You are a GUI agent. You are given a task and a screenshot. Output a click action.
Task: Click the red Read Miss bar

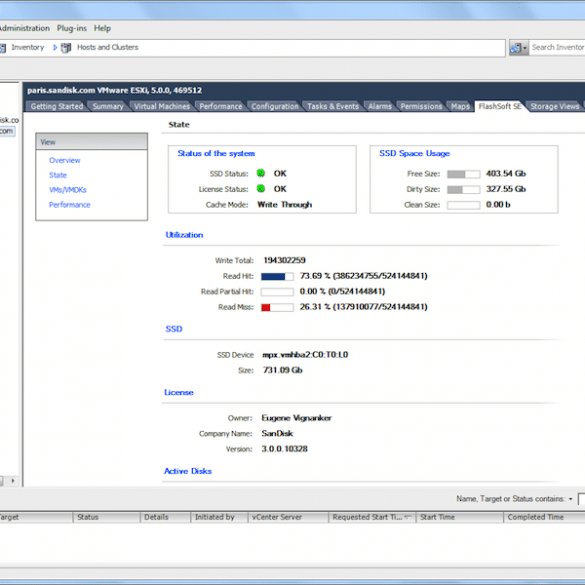click(x=277, y=307)
